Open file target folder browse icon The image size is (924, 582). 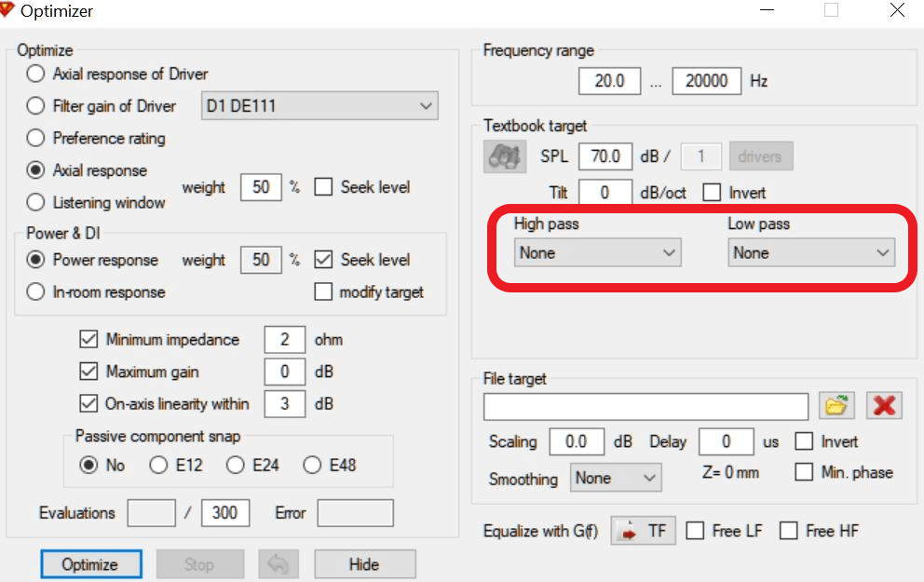coord(836,405)
